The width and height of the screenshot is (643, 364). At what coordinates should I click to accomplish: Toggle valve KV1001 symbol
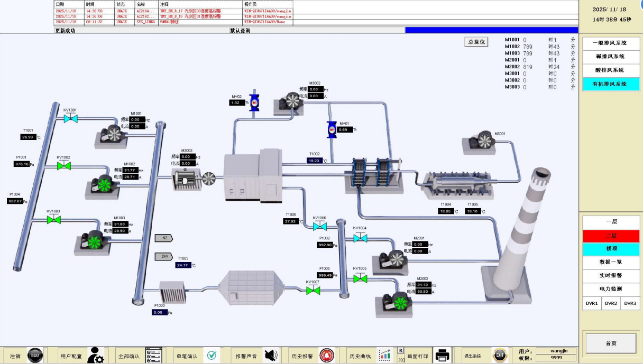(x=70, y=118)
